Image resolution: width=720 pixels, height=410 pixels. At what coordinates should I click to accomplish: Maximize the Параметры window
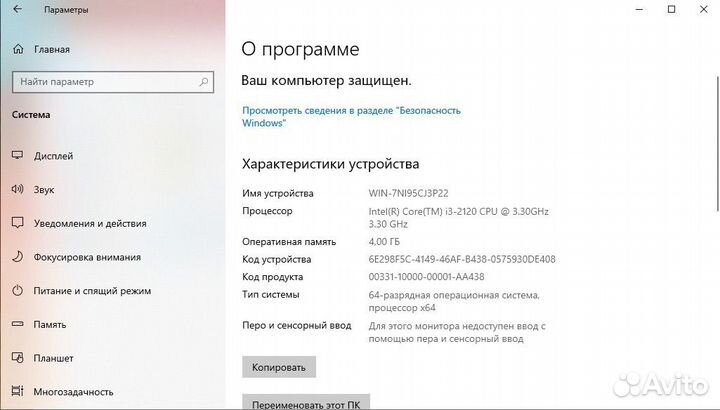pos(671,9)
